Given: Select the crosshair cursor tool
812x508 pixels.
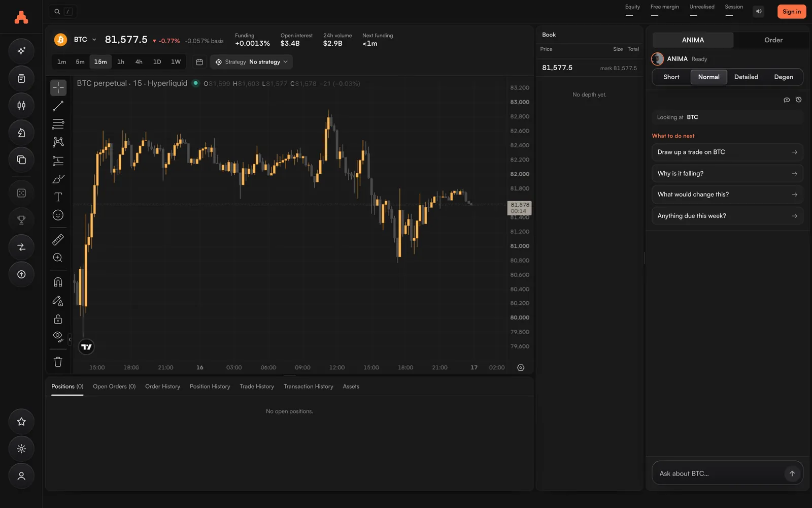Looking at the screenshot, I should pyautogui.click(x=58, y=88).
